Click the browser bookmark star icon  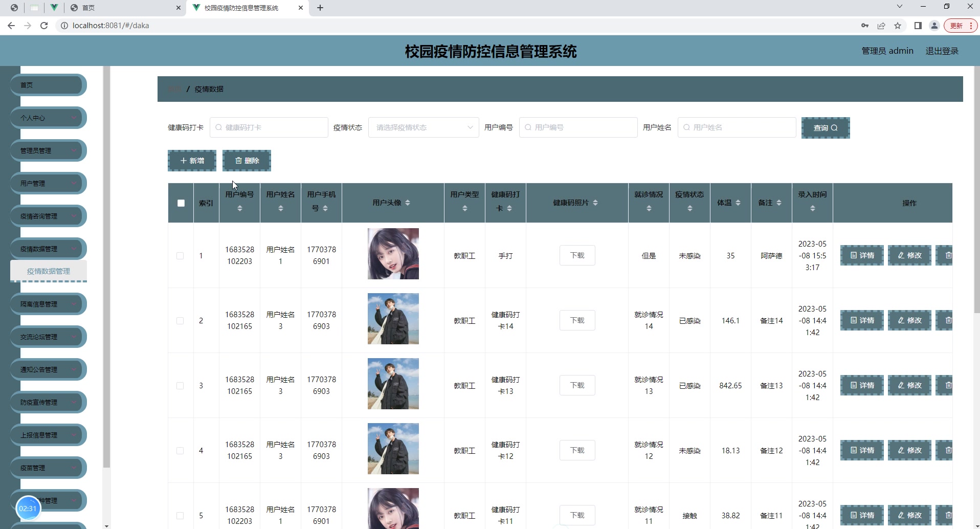(898, 25)
